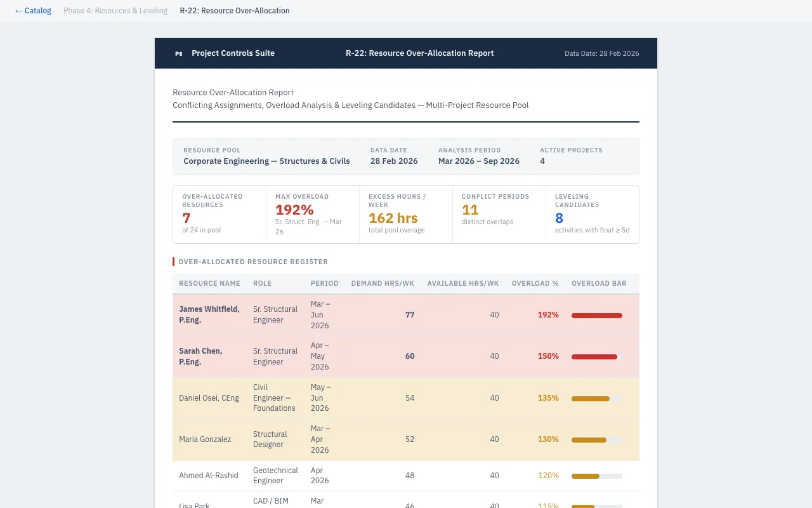Sort by the Resource Name column

pos(209,283)
